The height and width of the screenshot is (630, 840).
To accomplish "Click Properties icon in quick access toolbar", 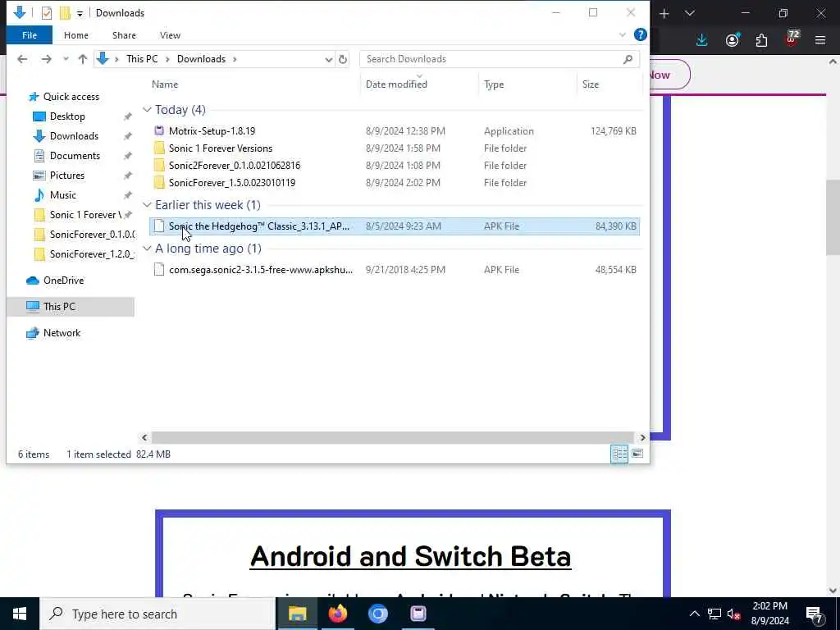I will pos(47,13).
